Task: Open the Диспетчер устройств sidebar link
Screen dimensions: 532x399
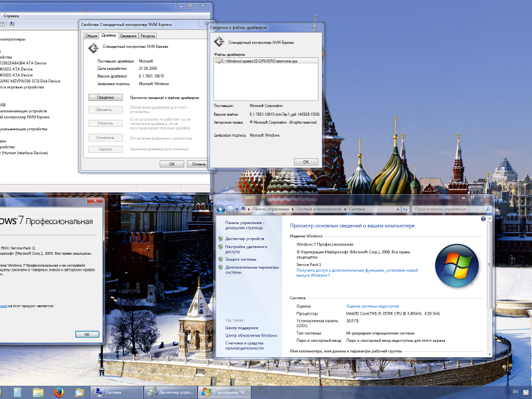Action: (x=245, y=239)
